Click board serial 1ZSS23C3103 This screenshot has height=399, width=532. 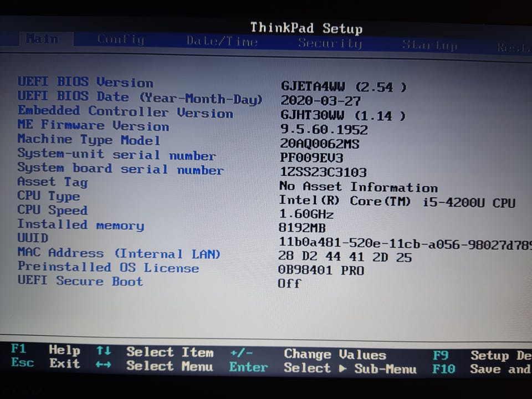pos(323,172)
